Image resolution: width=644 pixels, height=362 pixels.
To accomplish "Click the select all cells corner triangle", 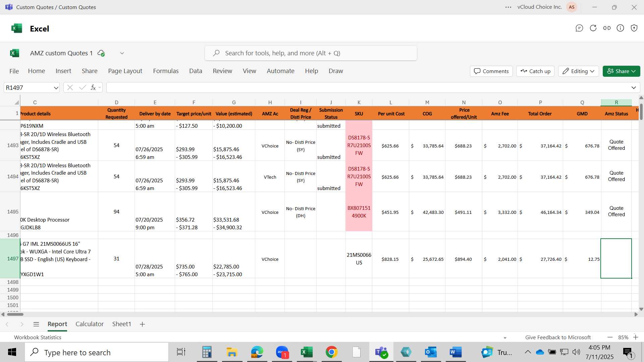I will pos(16,102).
